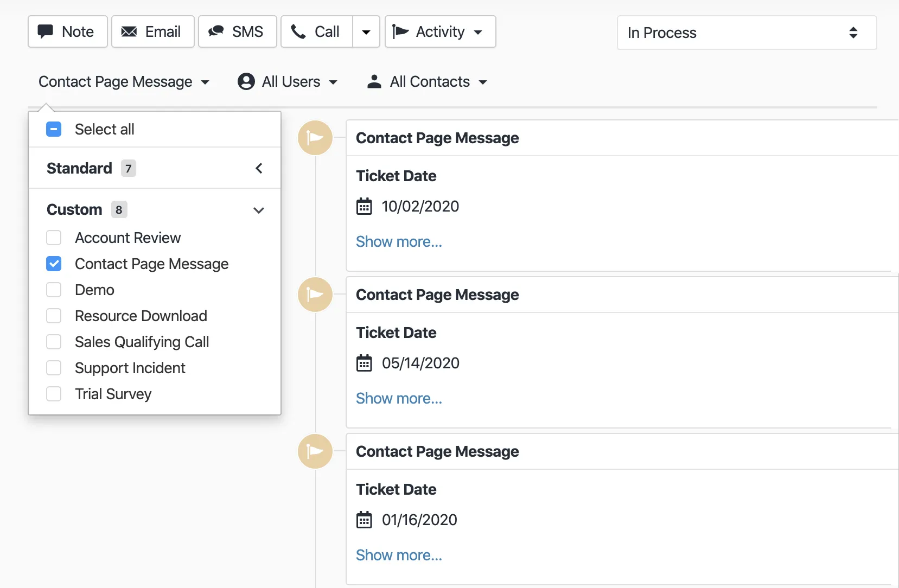Click the date value 10/02/2020
This screenshot has height=588, width=899.
pos(420,206)
